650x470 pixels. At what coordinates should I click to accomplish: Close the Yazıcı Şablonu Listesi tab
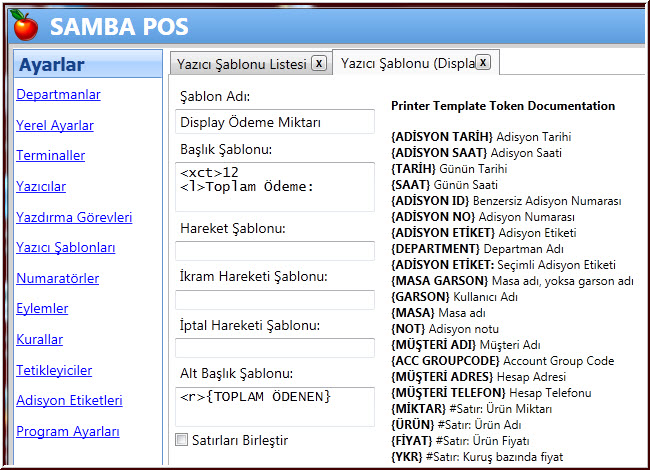tap(318, 63)
